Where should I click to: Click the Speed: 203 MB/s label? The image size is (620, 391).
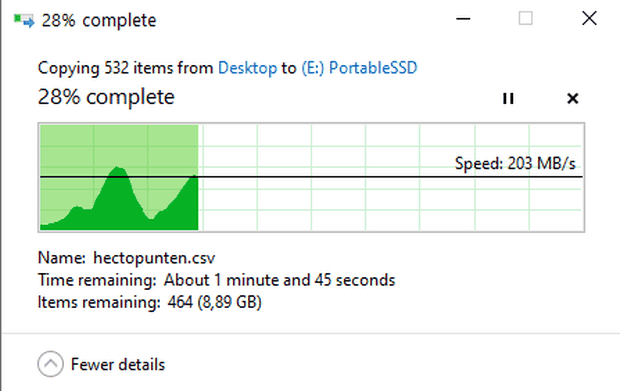[x=515, y=163]
